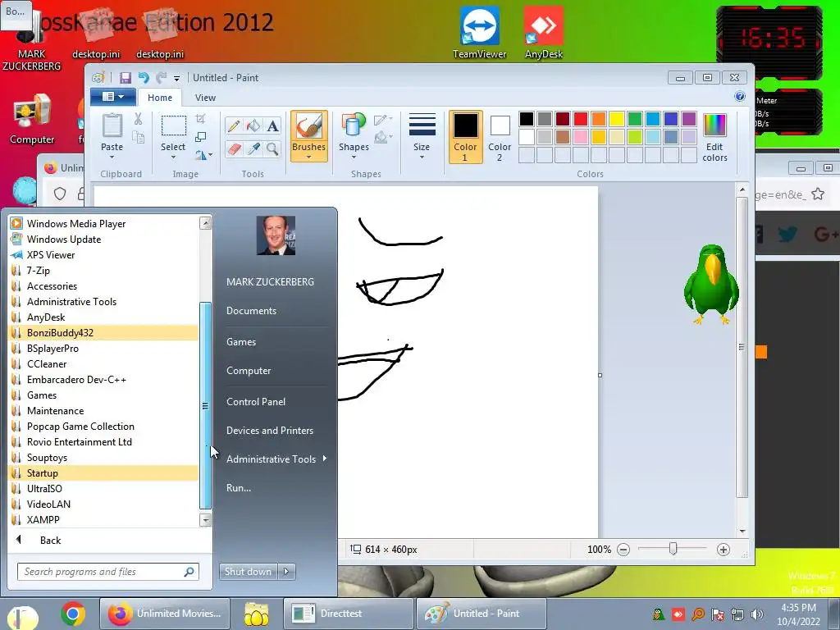Click programs list scroll down arrow
Image resolution: width=840 pixels, height=630 pixels.
coord(205,519)
